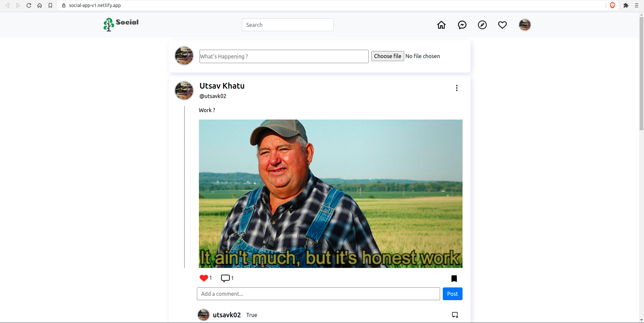This screenshot has width=644, height=323.
Task: Click the blue Post button
Action: [x=452, y=294]
